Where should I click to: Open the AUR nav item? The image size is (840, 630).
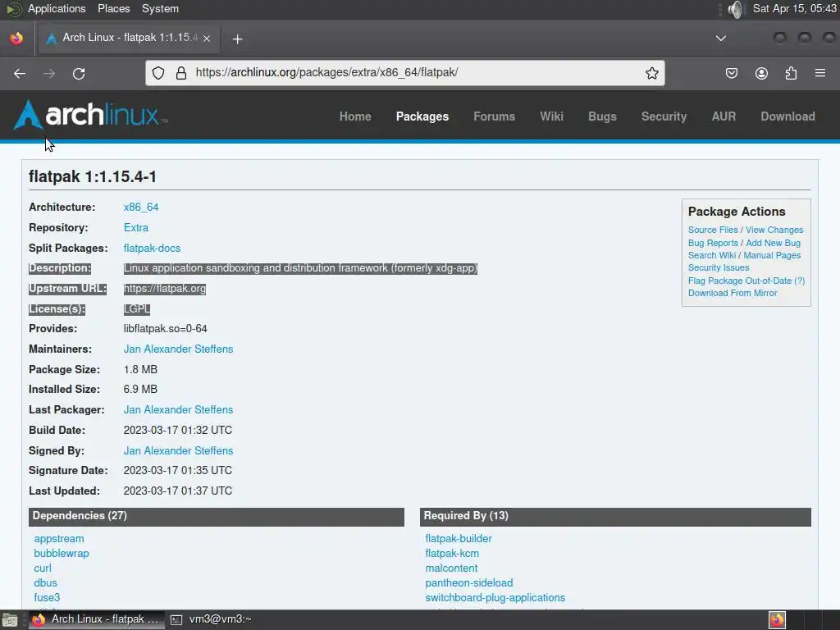[x=724, y=116]
